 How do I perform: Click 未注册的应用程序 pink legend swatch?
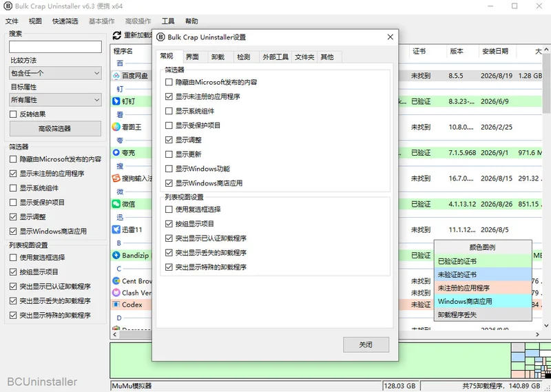[x=483, y=288]
